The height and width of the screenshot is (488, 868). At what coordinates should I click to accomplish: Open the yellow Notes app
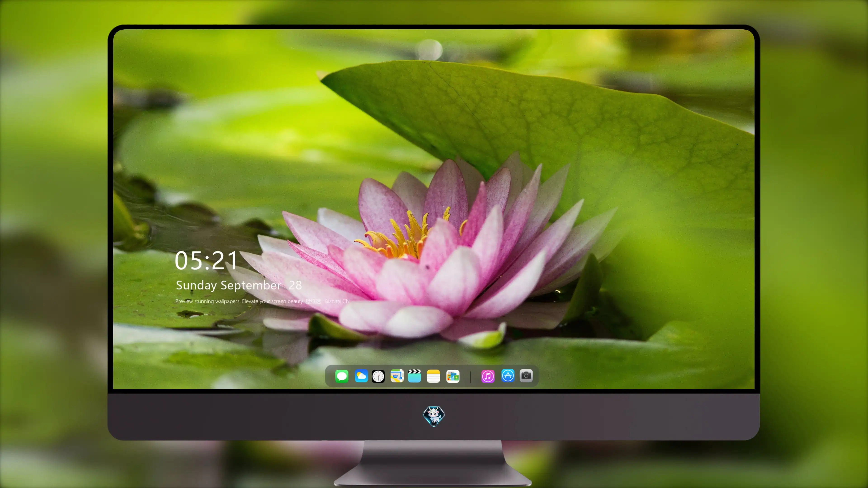coord(433,376)
